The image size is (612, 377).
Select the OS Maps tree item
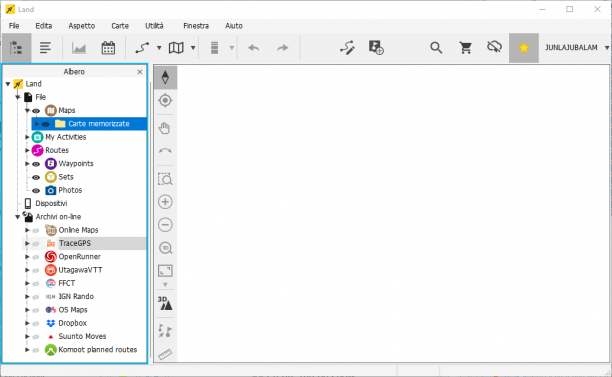[73, 310]
